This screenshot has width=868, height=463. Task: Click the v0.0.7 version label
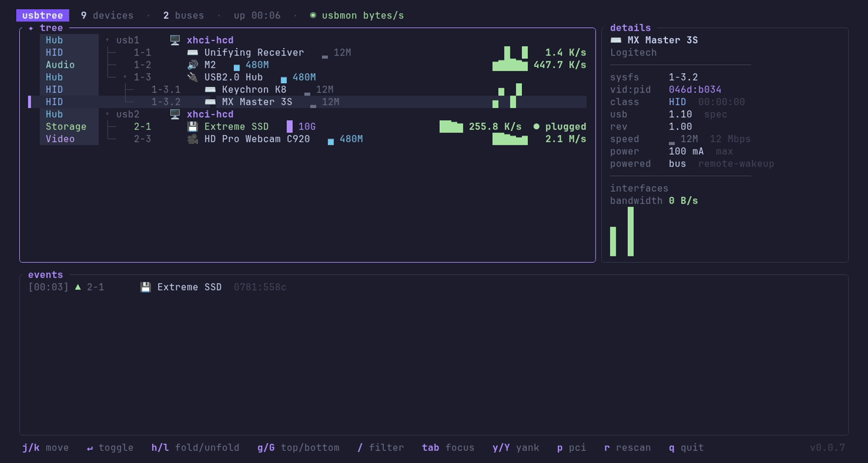[x=827, y=447]
